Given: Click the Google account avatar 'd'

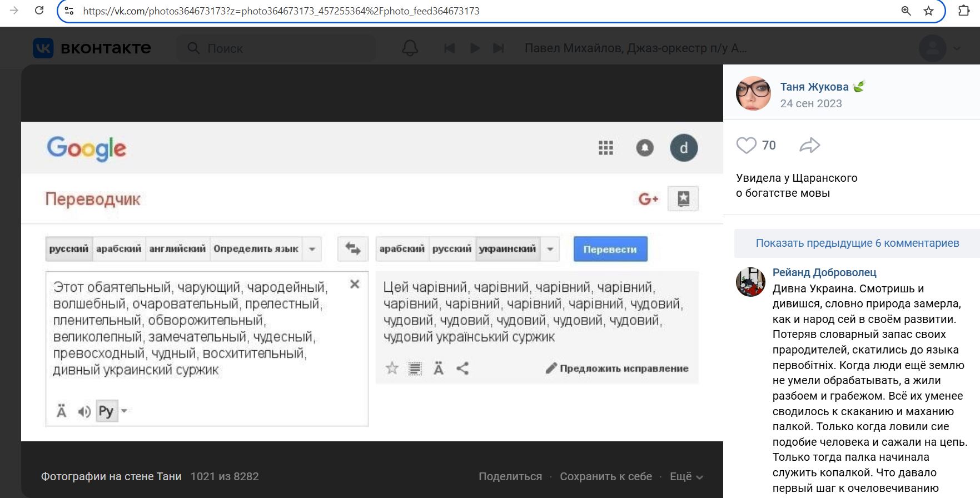Looking at the screenshot, I should [x=684, y=148].
